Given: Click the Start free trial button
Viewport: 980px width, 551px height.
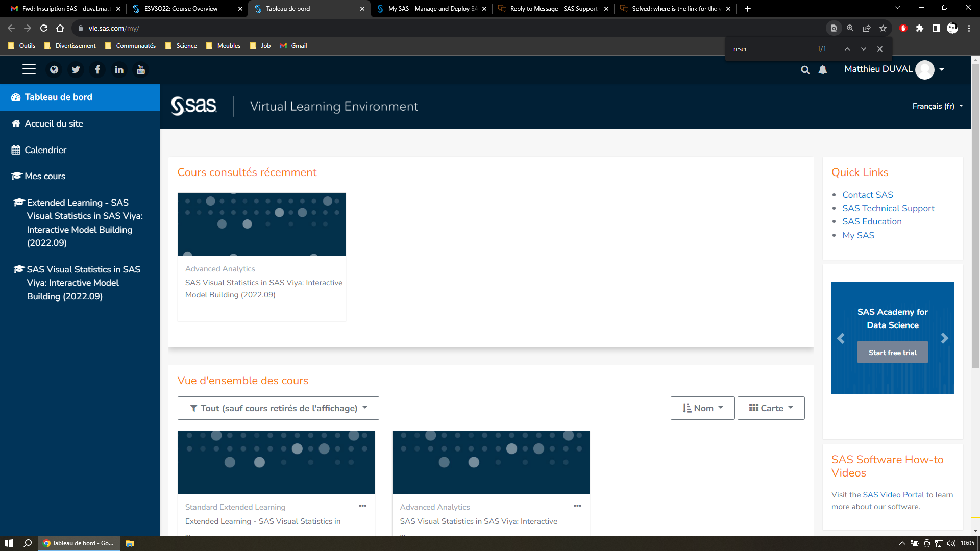Looking at the screenshot, I should point(892,352).
